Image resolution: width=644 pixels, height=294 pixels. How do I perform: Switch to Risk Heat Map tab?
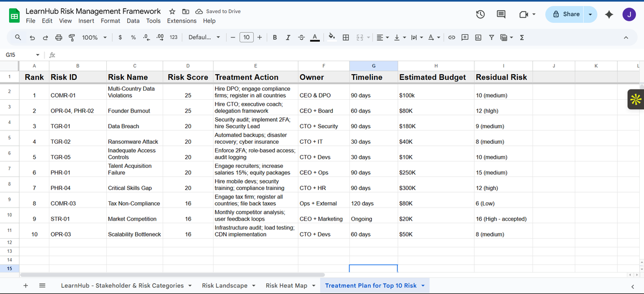point(287,285)
